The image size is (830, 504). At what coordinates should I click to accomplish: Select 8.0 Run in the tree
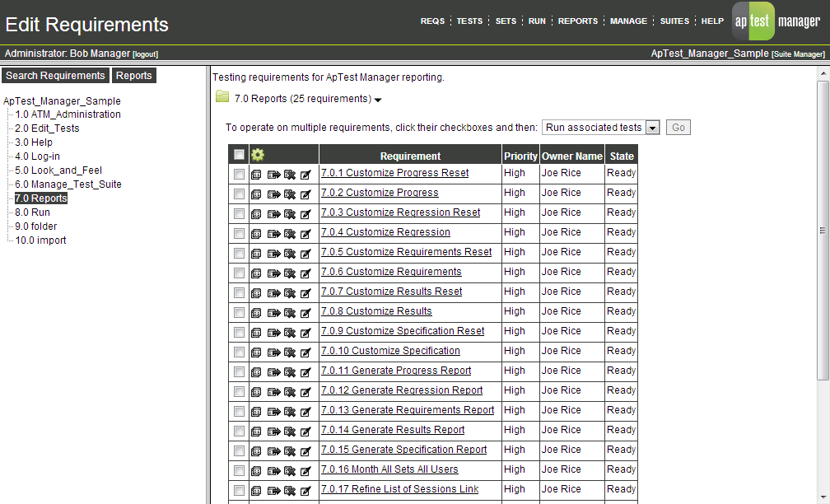pyautogui.click(x=32, y=212)
